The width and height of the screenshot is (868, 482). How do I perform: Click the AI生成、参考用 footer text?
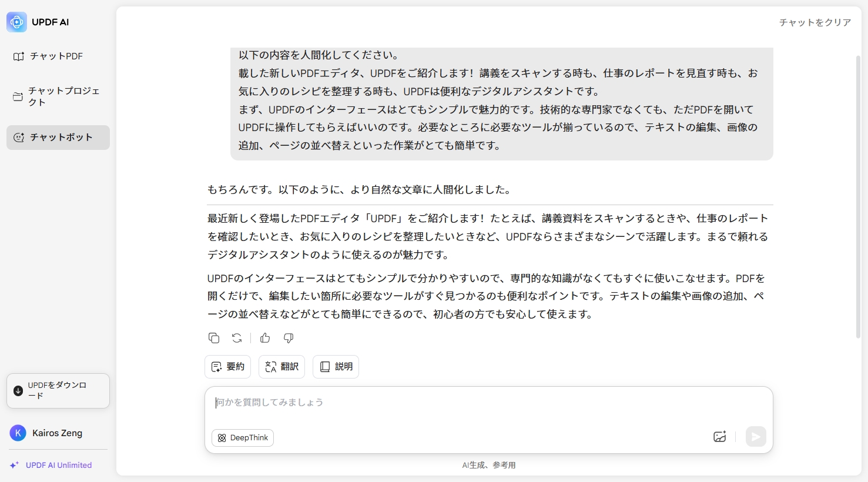[x=488, y=465]
